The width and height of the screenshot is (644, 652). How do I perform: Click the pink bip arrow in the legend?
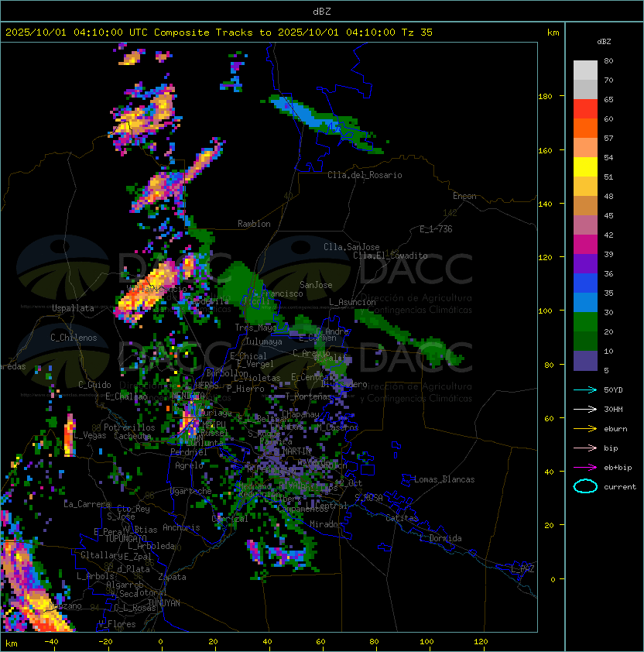[x=585, y=448]
